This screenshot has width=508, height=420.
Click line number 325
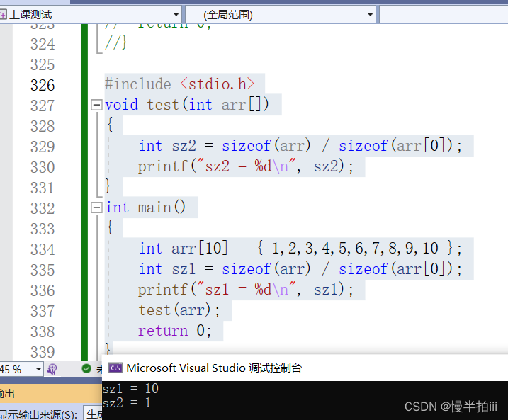pos(43,64)
